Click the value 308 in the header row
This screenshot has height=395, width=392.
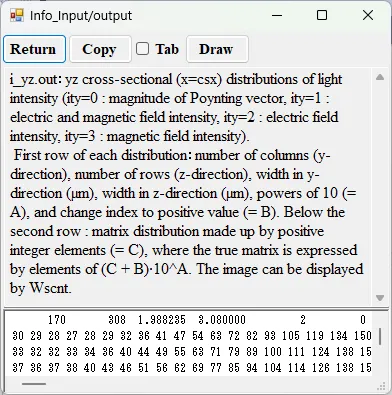point(117,320)
